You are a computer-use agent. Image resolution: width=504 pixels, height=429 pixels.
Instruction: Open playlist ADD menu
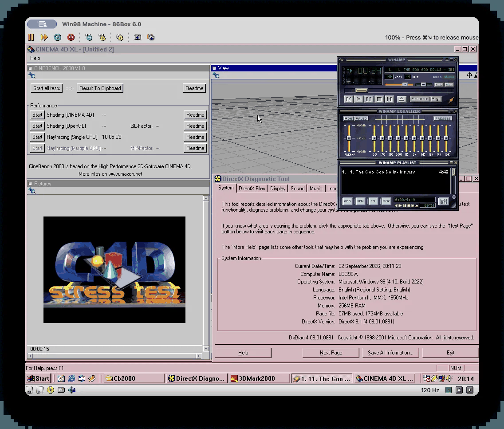tap(347, 201)
